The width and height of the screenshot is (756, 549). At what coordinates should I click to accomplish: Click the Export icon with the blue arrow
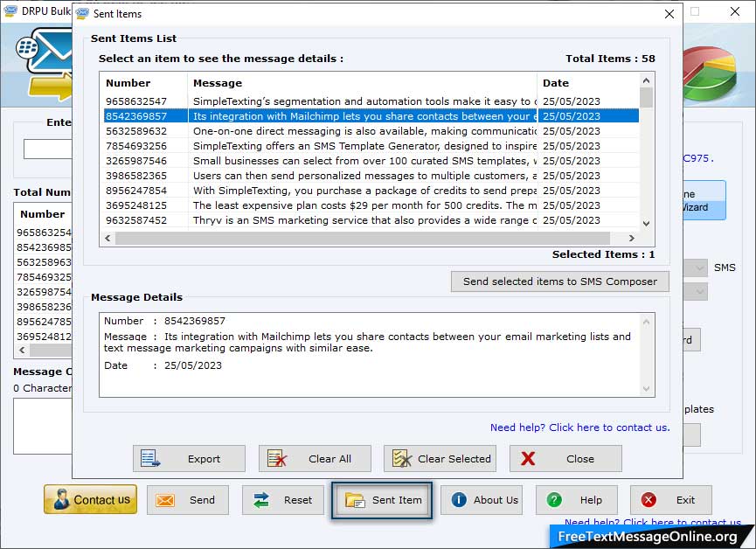[150, 458]
